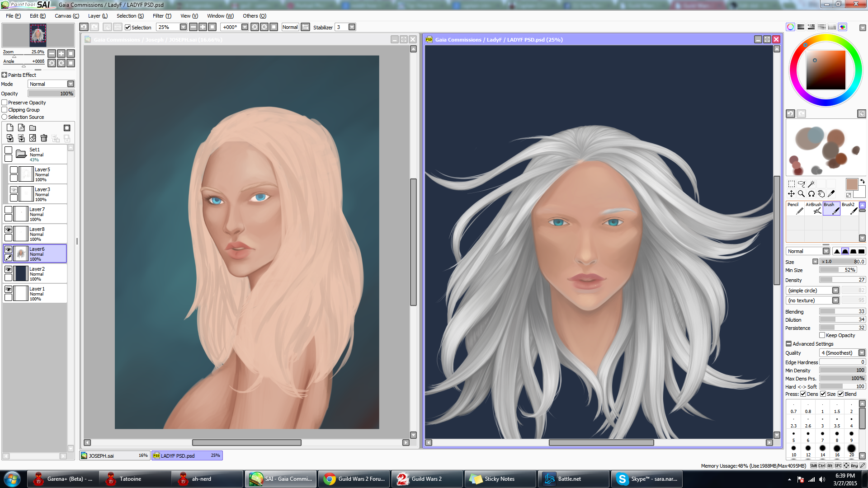Select the Lasso tool

point(801,184)
